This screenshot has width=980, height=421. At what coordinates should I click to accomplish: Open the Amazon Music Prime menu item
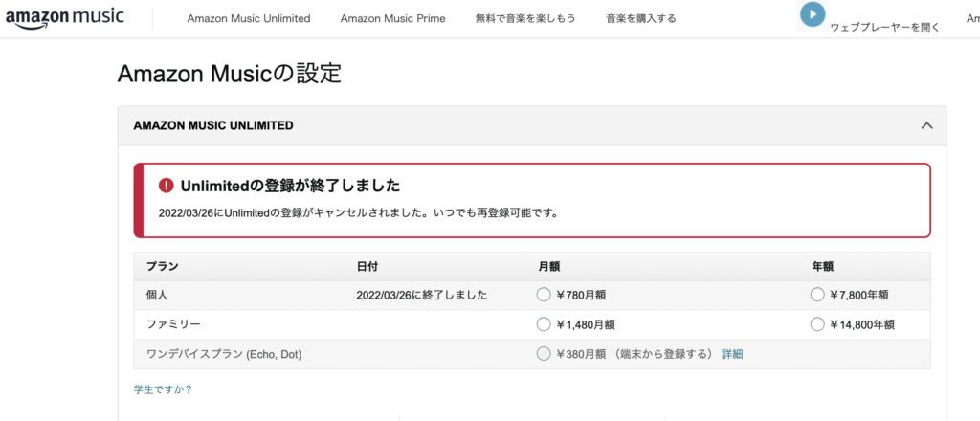pyautogui.click(x=392, y=18)
